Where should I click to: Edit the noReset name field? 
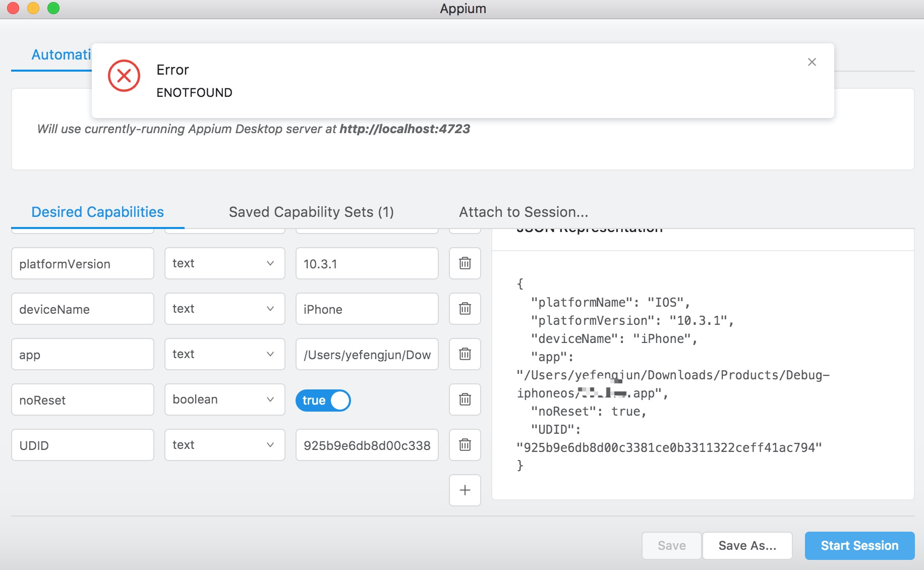[83, 400]
